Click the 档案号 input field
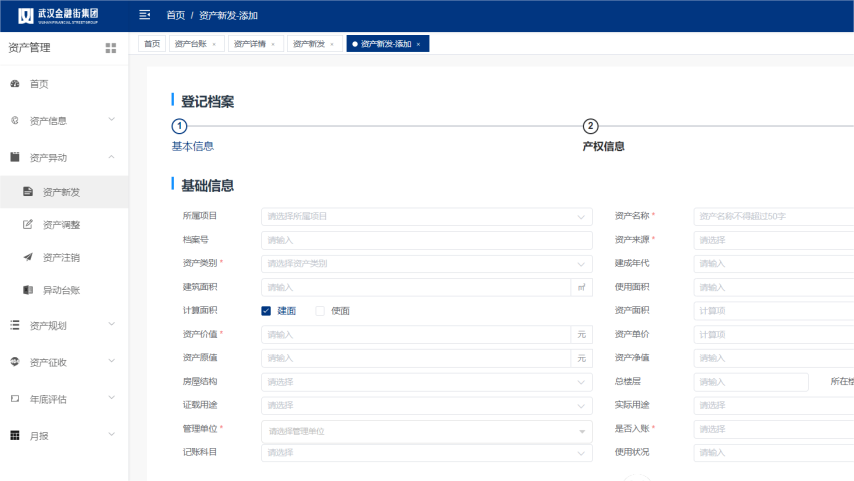 pos(426,240)
